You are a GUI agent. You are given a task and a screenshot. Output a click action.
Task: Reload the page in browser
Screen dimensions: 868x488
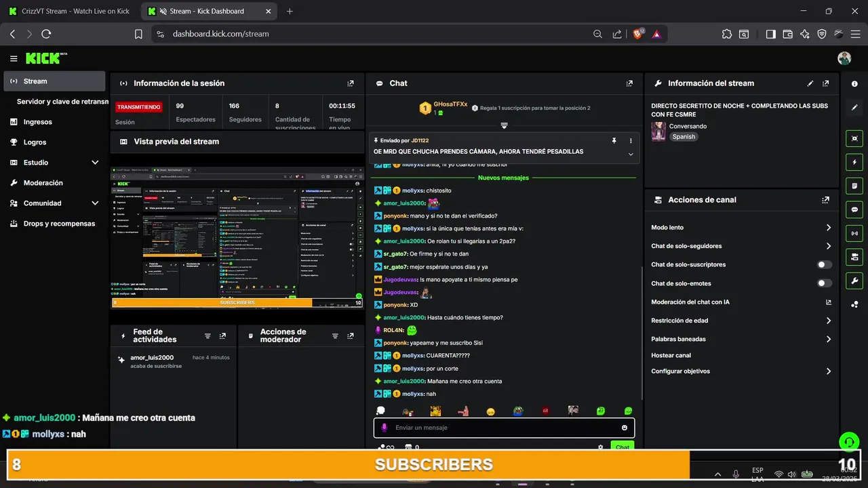click(x=46, y=34)
